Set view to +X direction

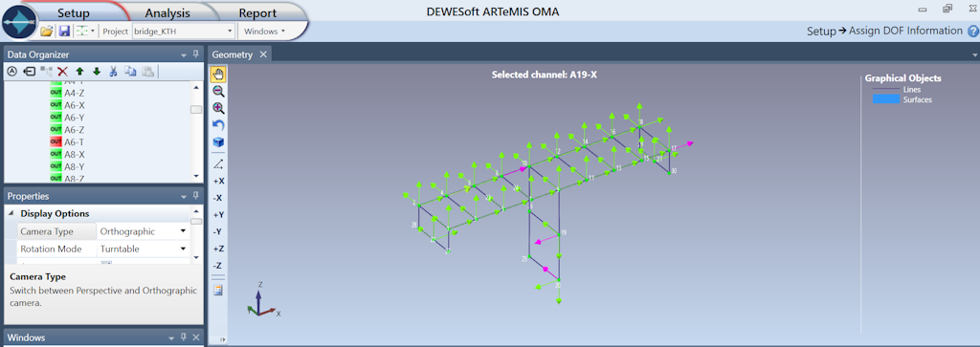(219, 181)
